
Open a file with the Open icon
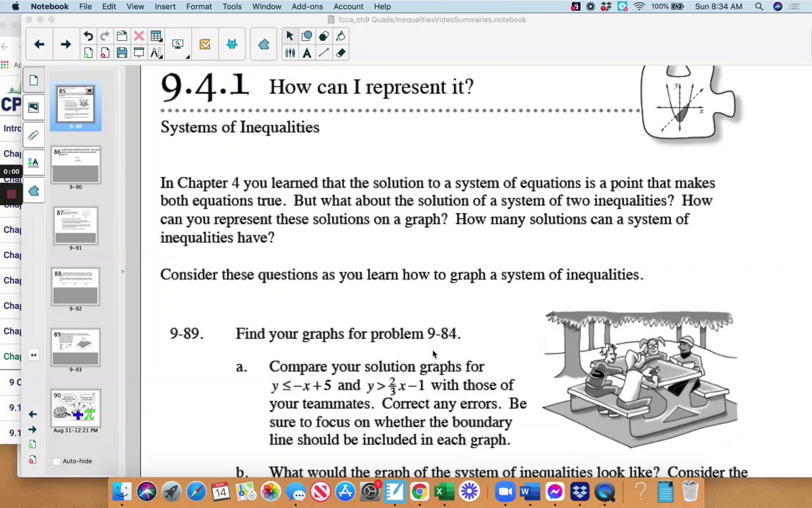point(122,36)
